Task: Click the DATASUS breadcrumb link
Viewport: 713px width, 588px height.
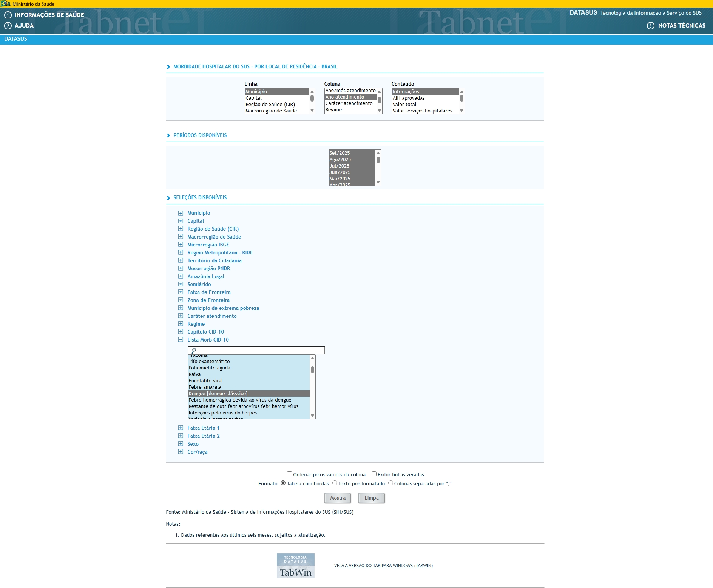Action: click(15, 38)
